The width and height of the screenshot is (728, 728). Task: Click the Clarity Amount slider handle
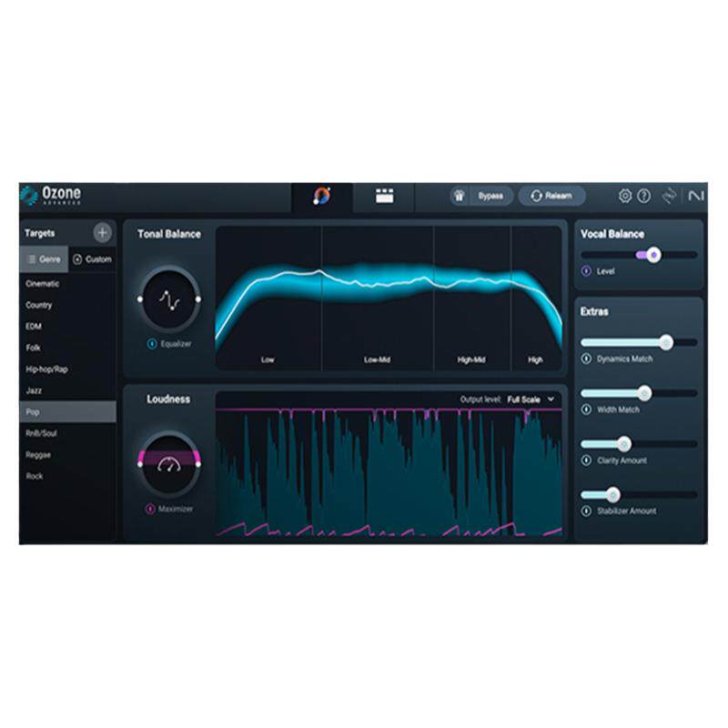click(x=624, y=444)
